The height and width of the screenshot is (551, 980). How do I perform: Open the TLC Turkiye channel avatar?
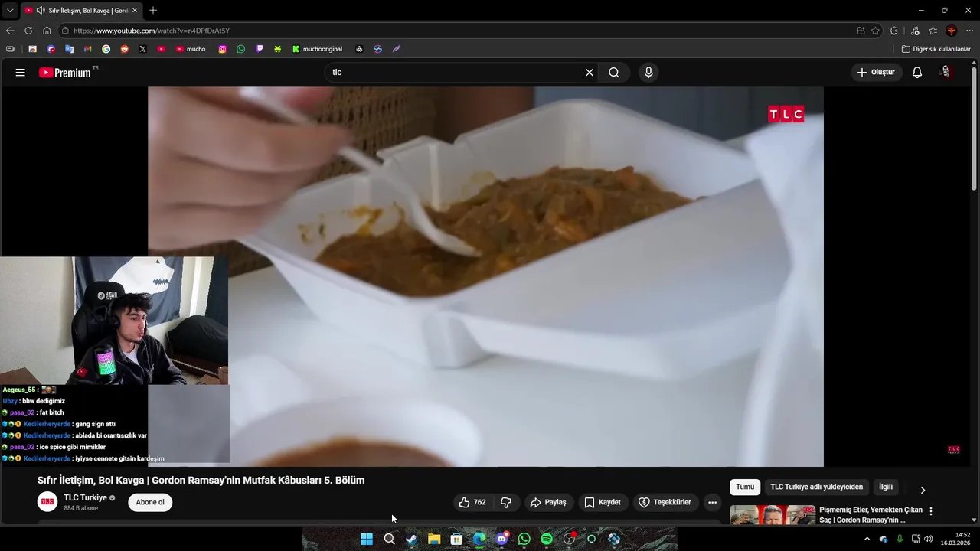pyautogui.click(x=47, y=502)
